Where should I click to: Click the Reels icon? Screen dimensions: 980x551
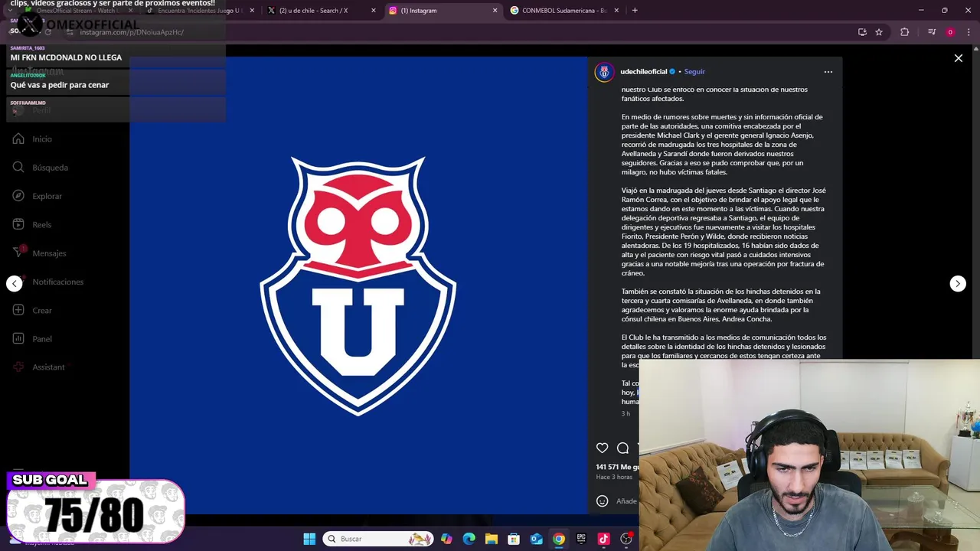[x=18, y=225]
